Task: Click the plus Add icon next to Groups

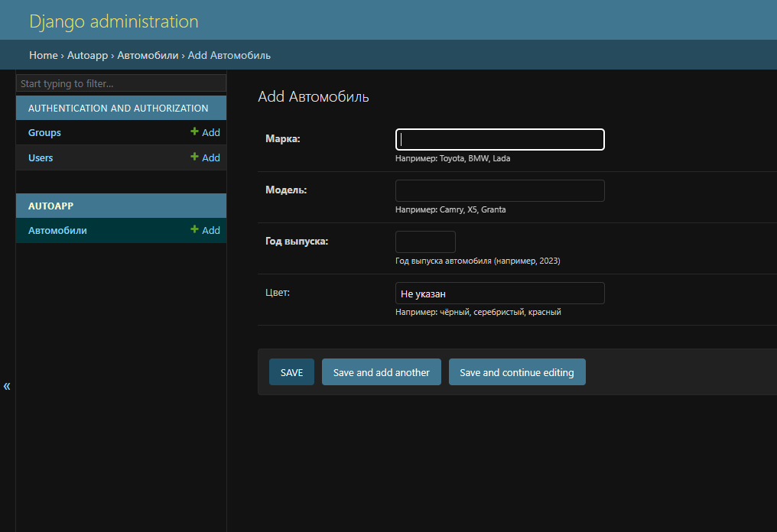Action: point(205,133)
